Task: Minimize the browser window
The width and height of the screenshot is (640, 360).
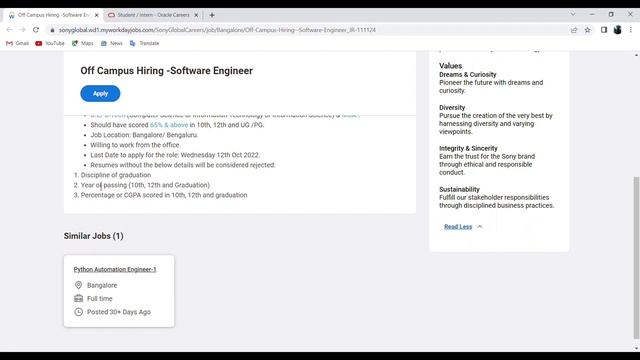Action: [592, 14]
